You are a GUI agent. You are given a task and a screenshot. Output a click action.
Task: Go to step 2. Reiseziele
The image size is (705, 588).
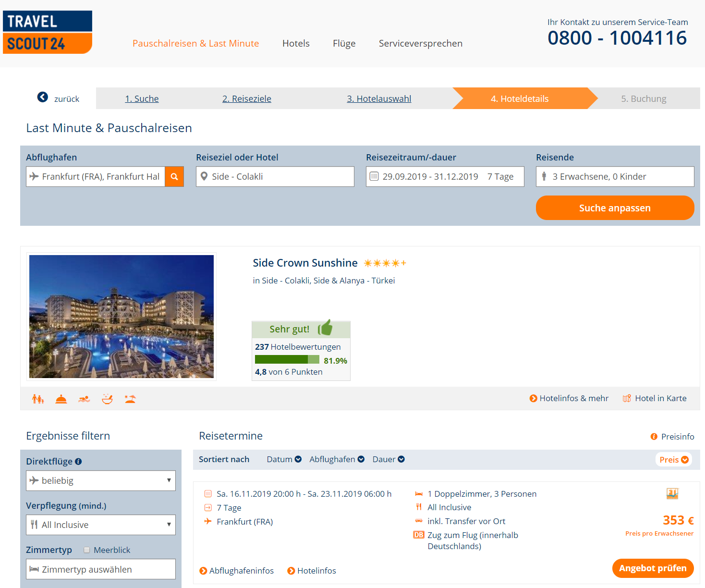[247, 98]
